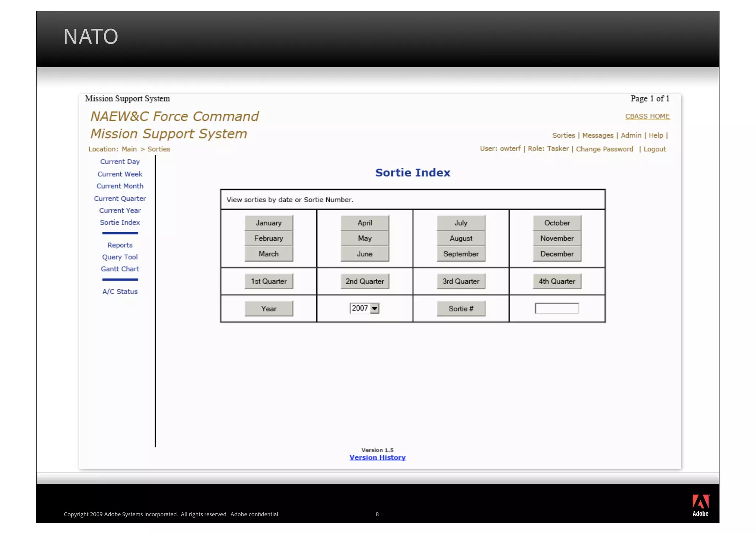Go to Main in location breadcrumb
Viewport: 756px width, 534px height.
[129, 149]
